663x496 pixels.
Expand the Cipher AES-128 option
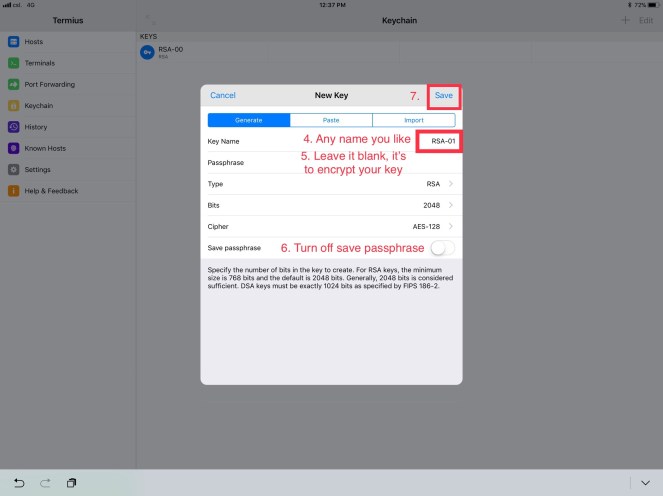tap(450, 226)
